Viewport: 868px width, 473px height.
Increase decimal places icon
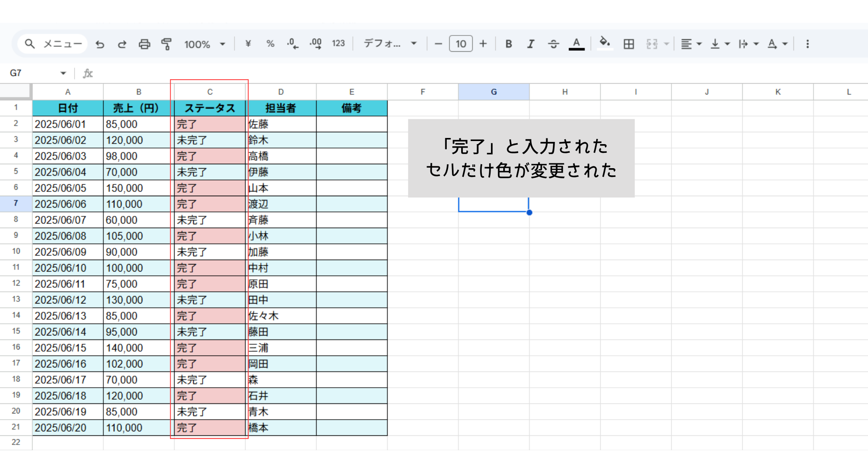[316, 44]
